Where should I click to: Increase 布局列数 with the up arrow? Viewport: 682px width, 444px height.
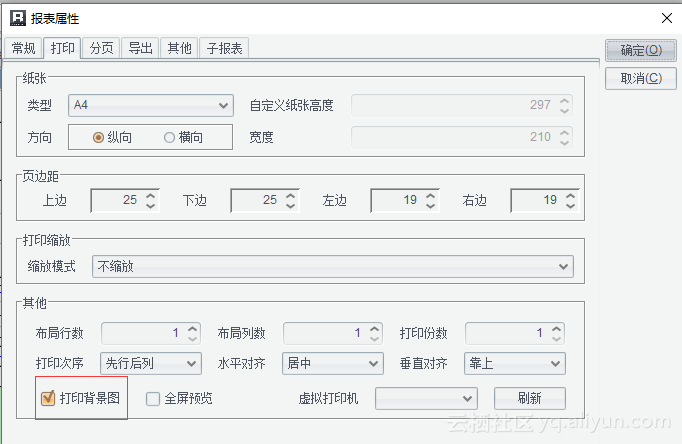tap(374, 329)
